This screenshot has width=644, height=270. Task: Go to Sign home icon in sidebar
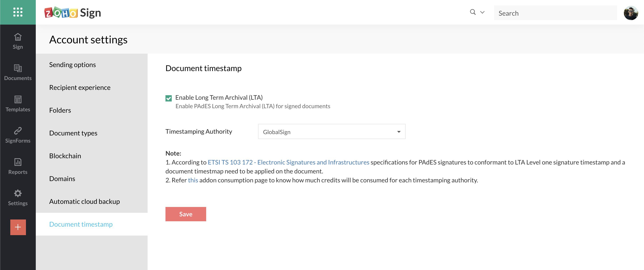tap(18, 37)
